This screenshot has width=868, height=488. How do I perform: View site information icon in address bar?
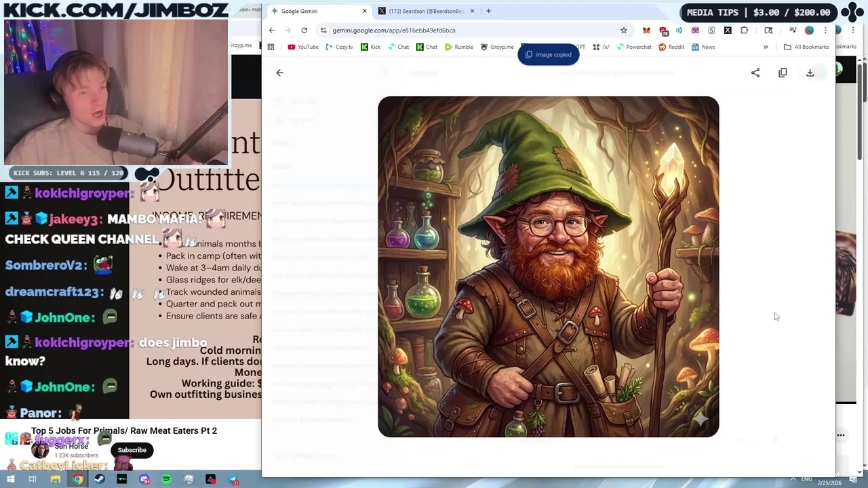tap(323, 30)
